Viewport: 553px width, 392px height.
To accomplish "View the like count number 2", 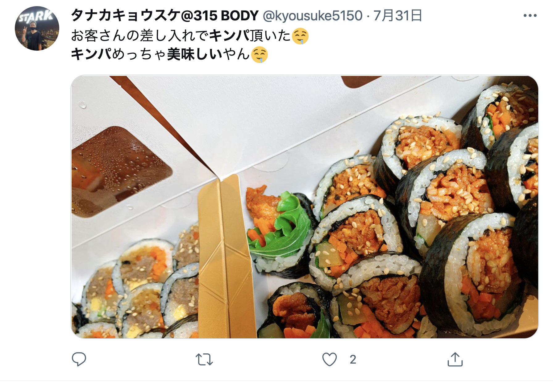I will pos(353,360).
